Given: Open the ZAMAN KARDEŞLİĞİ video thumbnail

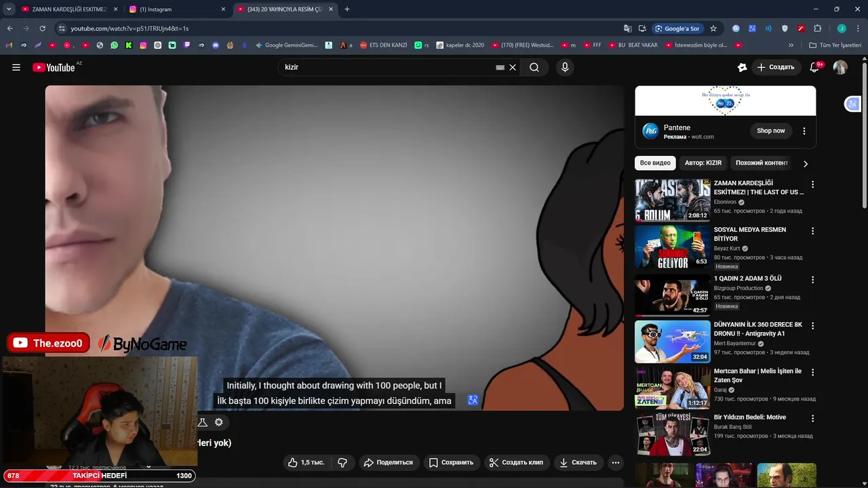Looking at the screenshot, I should coord(673,200).
